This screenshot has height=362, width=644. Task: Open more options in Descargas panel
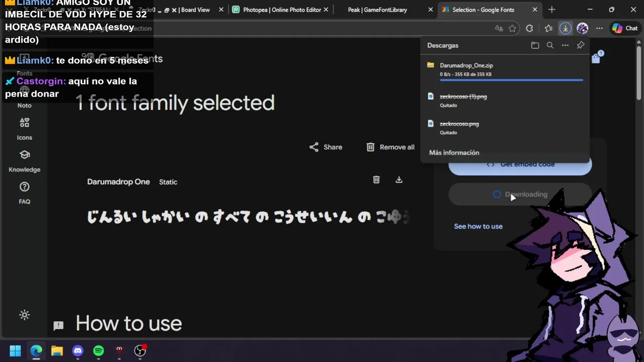[x=565, y=45]
